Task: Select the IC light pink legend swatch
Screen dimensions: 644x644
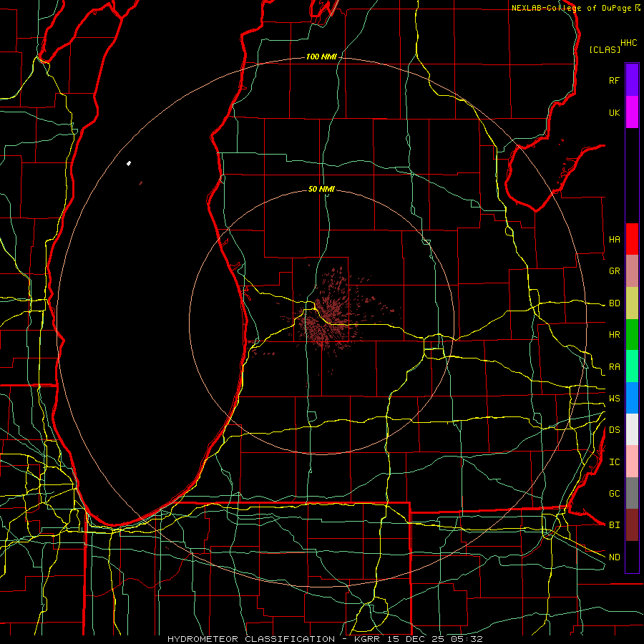Action: pyautogui.click(x=632, y=462)
